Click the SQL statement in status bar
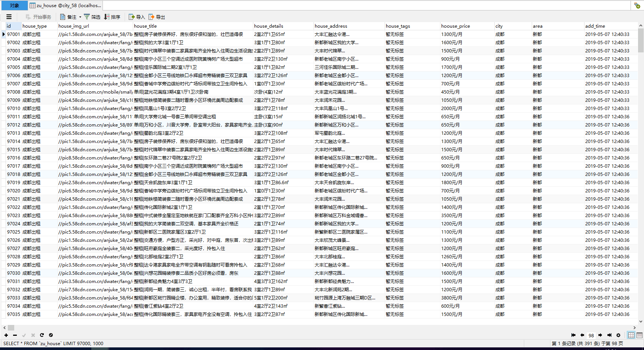Viewport: 644px width, 350px height. coord(54,343)
